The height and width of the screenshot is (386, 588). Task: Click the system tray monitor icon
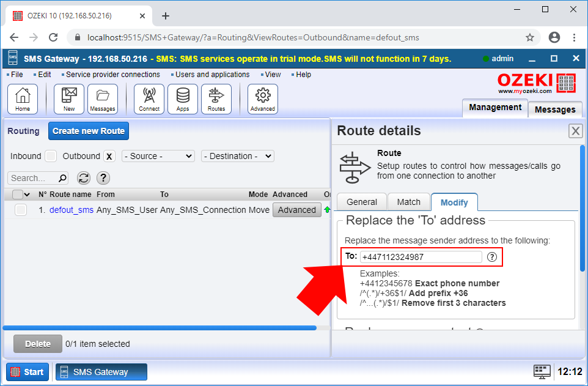pyautogui.click(x=542, y=372)
